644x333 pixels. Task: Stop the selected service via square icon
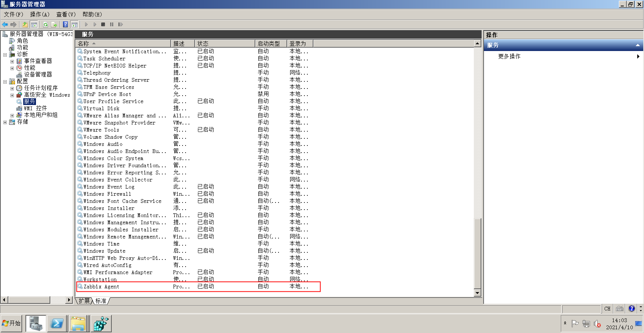[103, 24]
